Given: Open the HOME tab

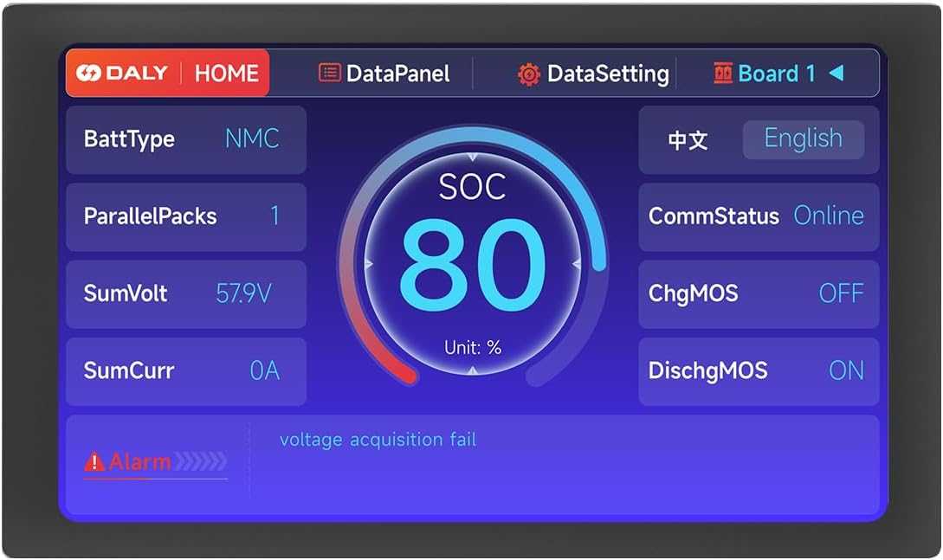Looking at the screenshot, I should (x=226, y=74).
